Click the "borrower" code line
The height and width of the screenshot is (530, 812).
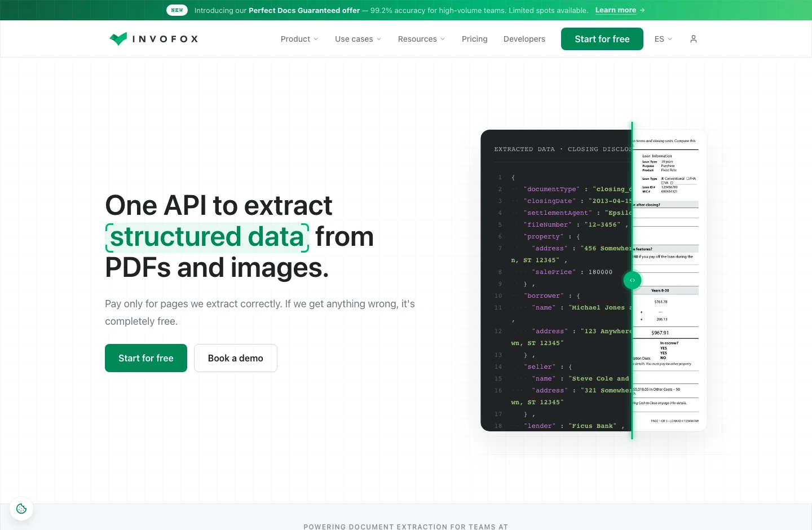pos(551,296)
